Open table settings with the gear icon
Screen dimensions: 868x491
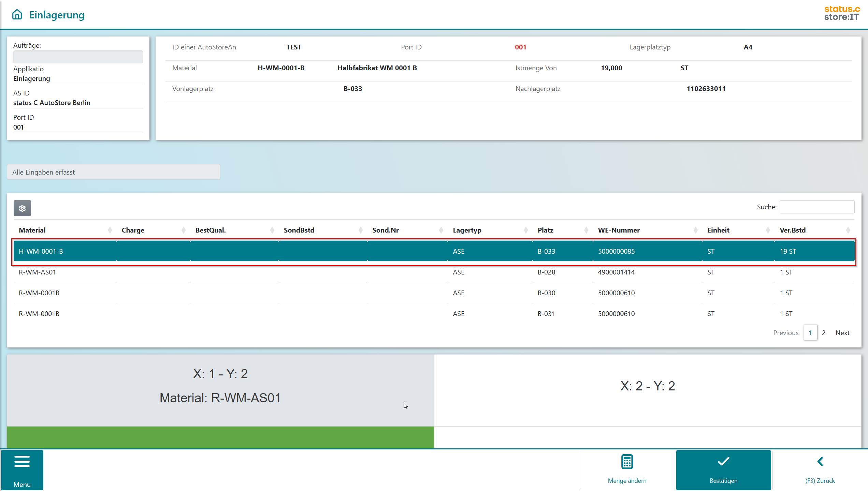[x=22, y=208]
